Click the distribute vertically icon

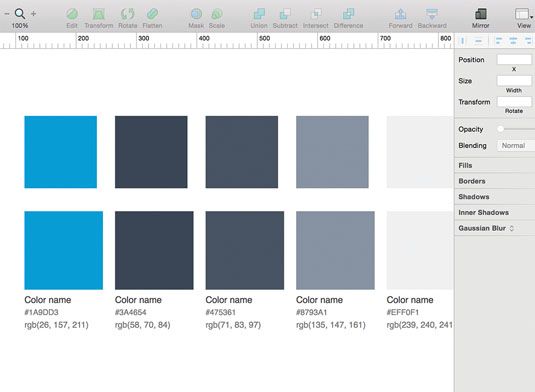478,41
